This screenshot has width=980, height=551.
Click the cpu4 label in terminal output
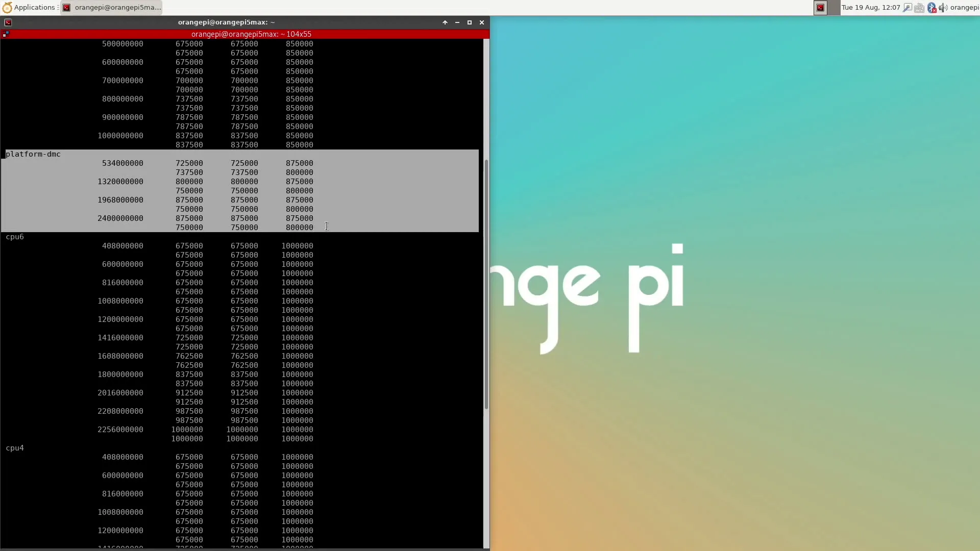click(x=15, y=448)
